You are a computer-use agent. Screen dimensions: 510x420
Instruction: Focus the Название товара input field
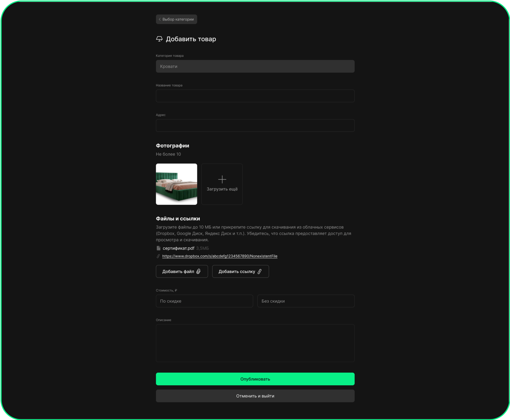(255, 96)
